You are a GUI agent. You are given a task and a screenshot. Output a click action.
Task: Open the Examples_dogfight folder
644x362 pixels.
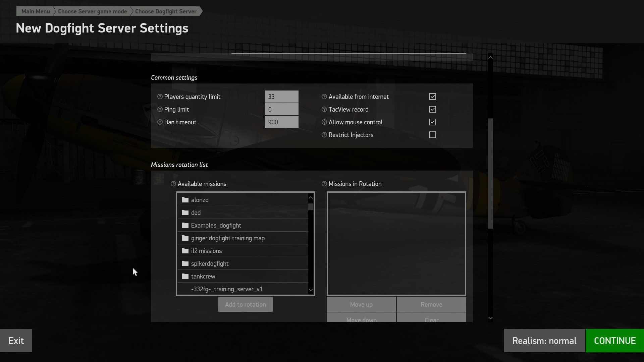tap(243, 225)
